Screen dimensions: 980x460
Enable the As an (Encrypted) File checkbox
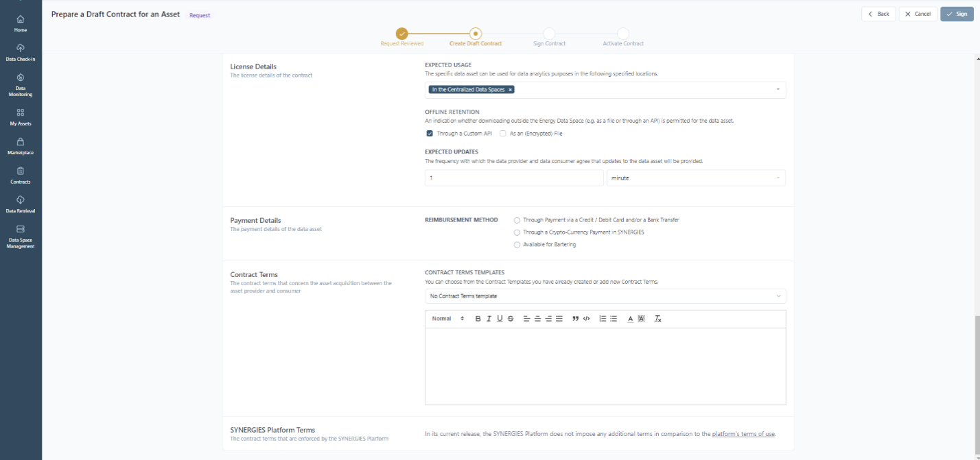pos(503,134)
